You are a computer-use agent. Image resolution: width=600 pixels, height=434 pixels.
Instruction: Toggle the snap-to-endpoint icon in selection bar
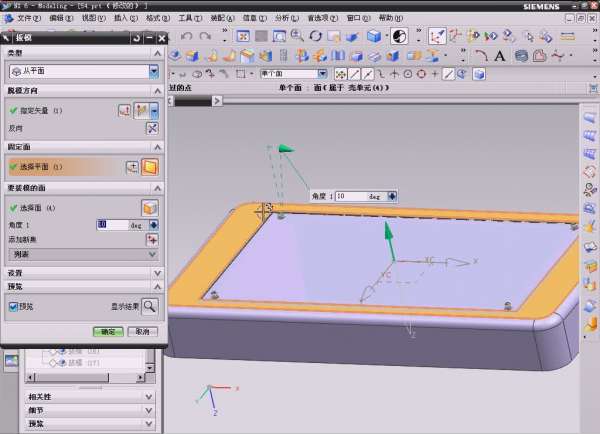click(x=355, y=73)
